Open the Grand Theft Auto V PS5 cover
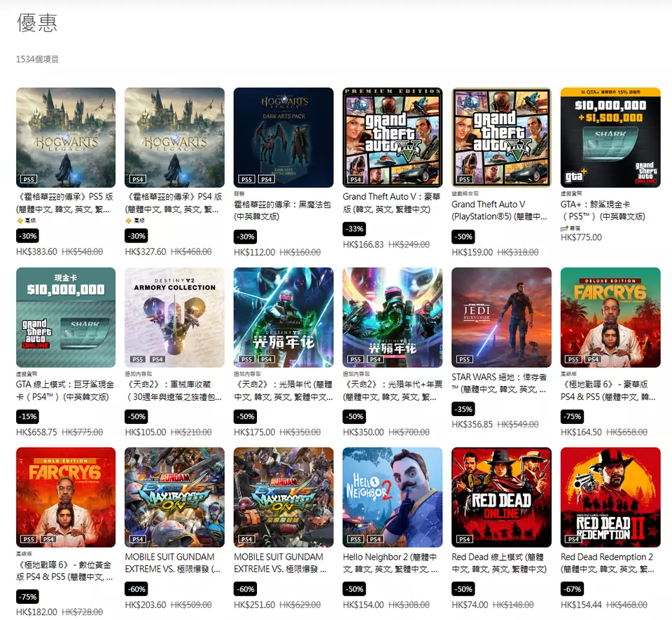672x620 pixels. tap(501, 137)
